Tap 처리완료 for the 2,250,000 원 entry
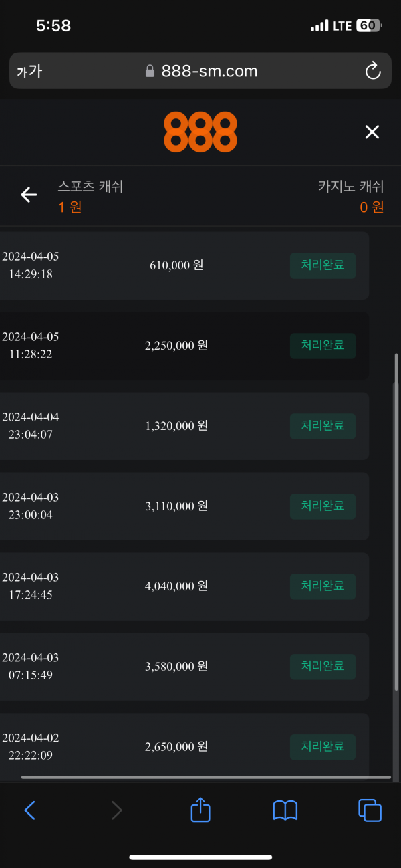 (322, 346)
